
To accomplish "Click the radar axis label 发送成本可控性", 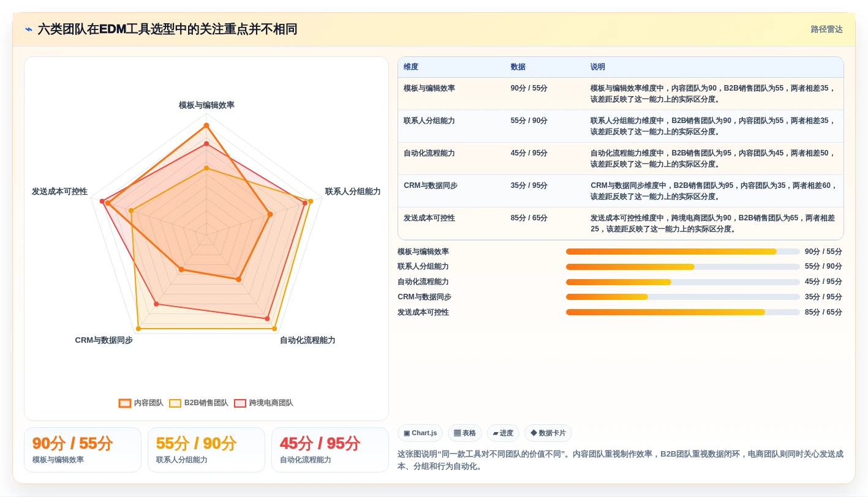I will [60, 192].
